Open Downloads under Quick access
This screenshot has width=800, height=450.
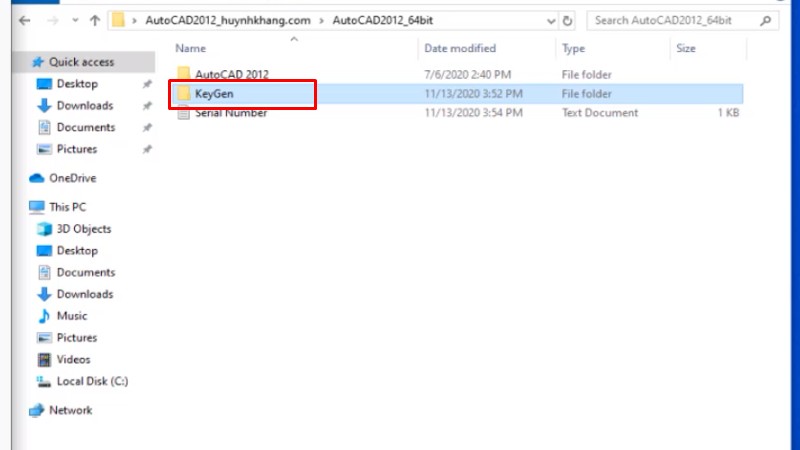(84, 106)
